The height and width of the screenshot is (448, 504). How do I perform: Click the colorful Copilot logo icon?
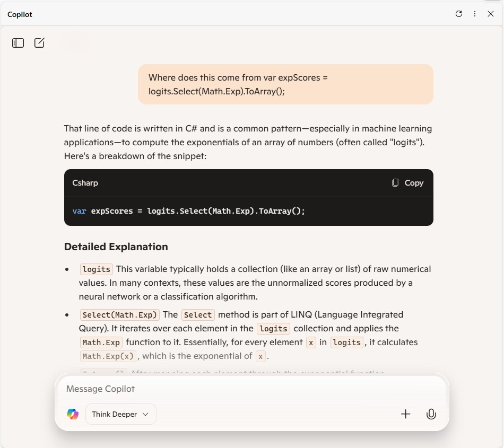coord(73,414)
